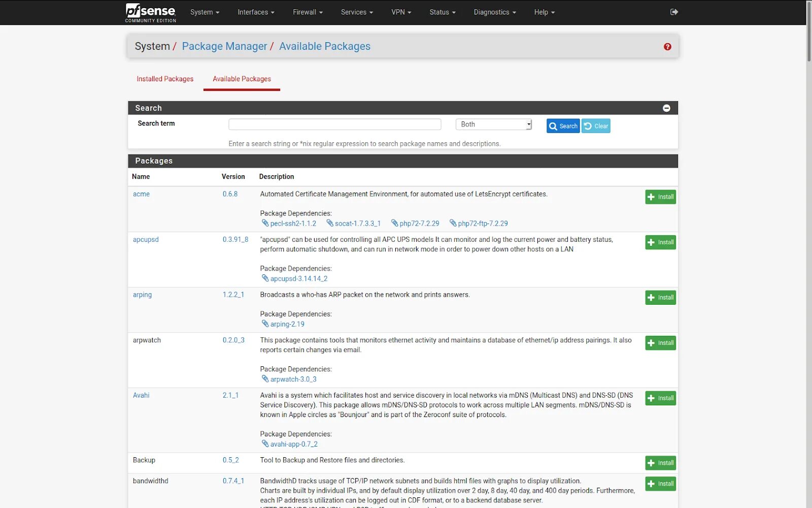Click the Package Manager breadcrumb link
This screenshot has height=508, width=812.
pos(224,46)
